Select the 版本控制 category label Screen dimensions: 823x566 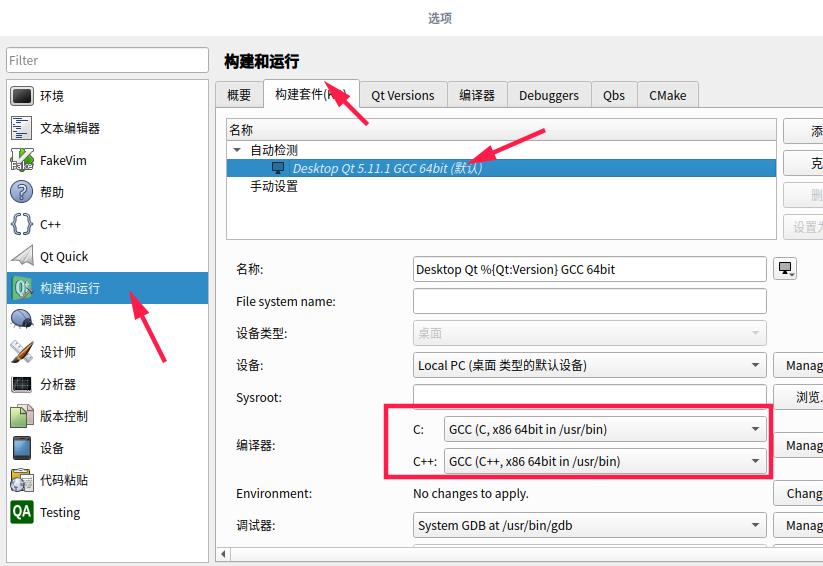[x=64, y=416]
